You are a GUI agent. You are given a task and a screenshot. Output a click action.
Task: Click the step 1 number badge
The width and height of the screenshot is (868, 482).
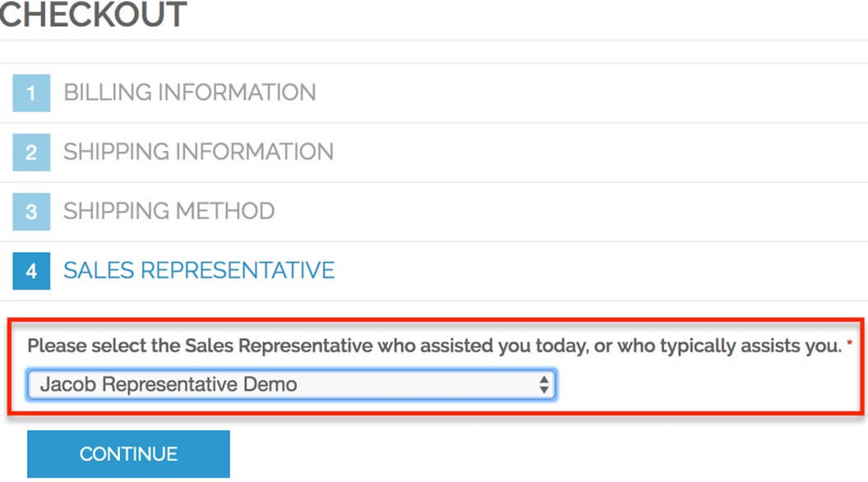31,93
